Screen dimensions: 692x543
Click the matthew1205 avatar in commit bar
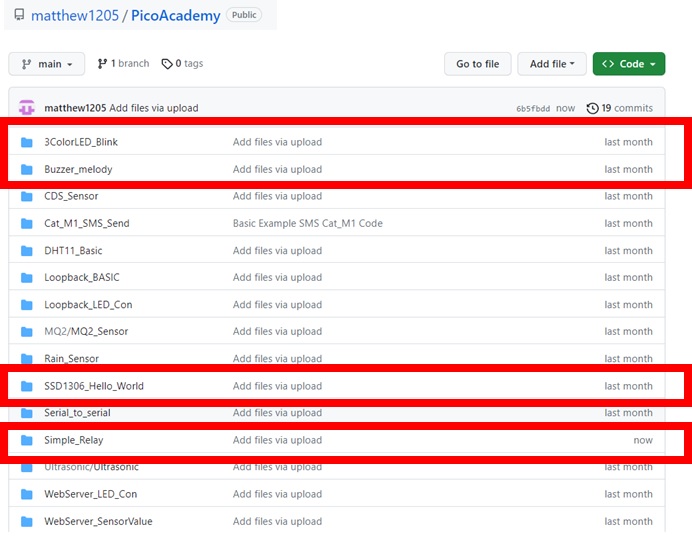click(x=26, y=107)
